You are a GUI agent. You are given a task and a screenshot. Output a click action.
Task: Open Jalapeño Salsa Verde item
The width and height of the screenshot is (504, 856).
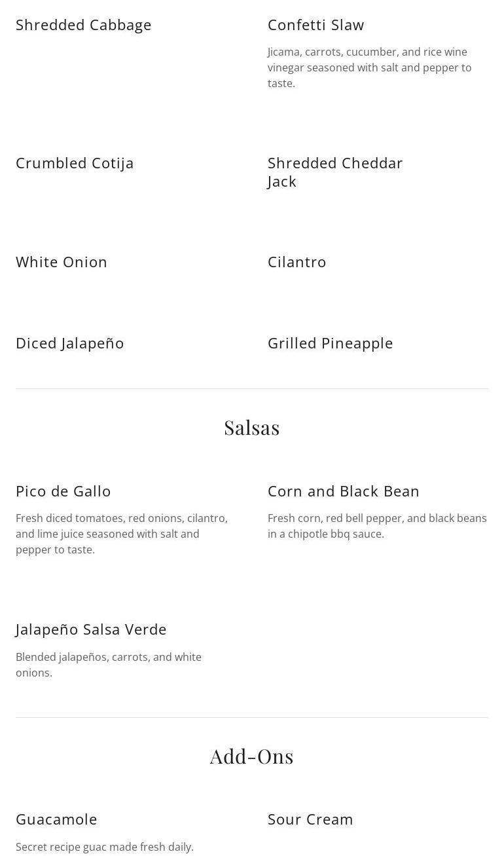[x=91, y=629]
